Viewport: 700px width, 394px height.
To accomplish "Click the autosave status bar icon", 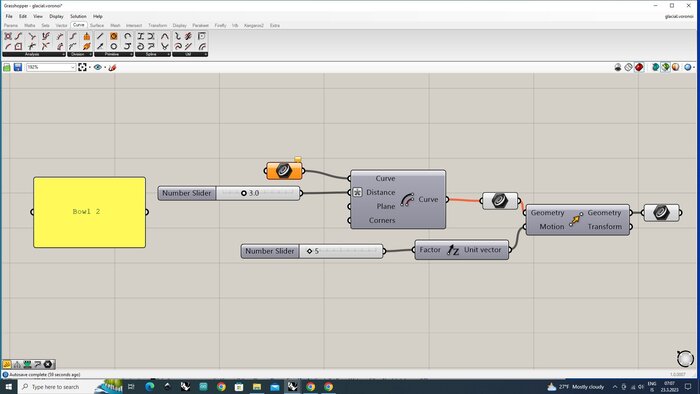I will point(5,375).
